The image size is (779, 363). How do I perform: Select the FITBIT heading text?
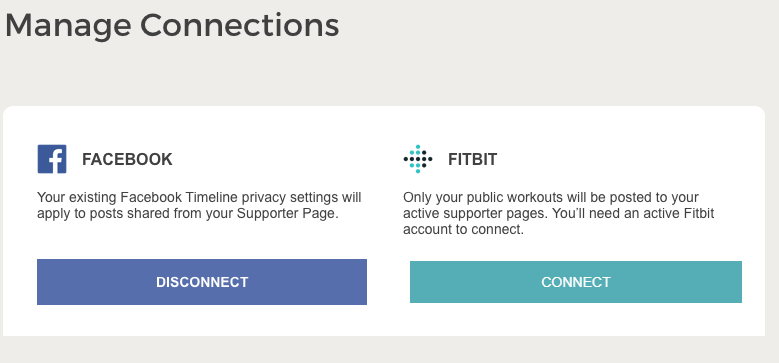(472, 159)
